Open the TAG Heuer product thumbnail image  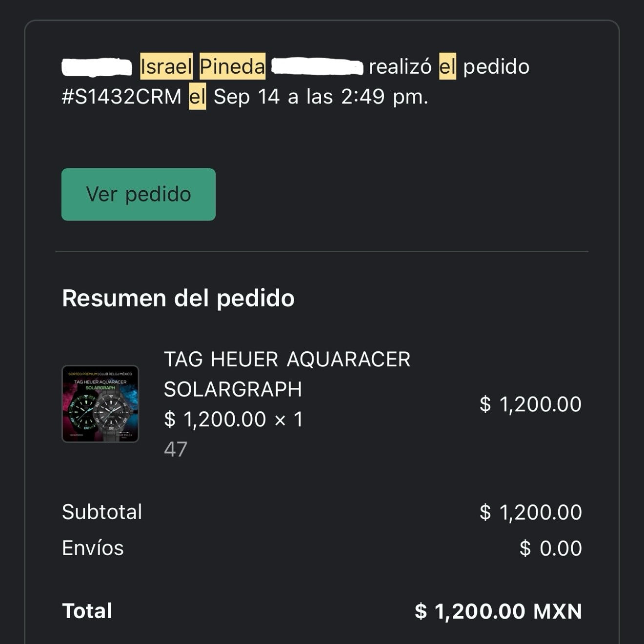pyautogui.click(x=101, y=404)
